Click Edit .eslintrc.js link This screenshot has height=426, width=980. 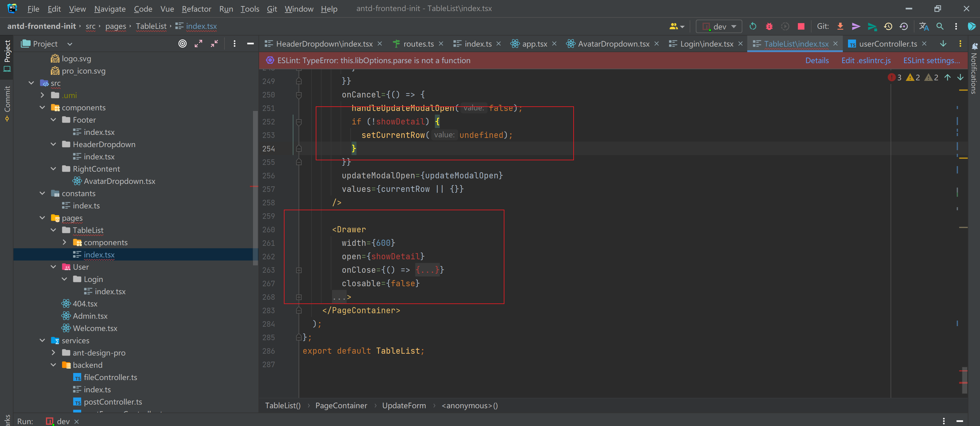(866, 61)
